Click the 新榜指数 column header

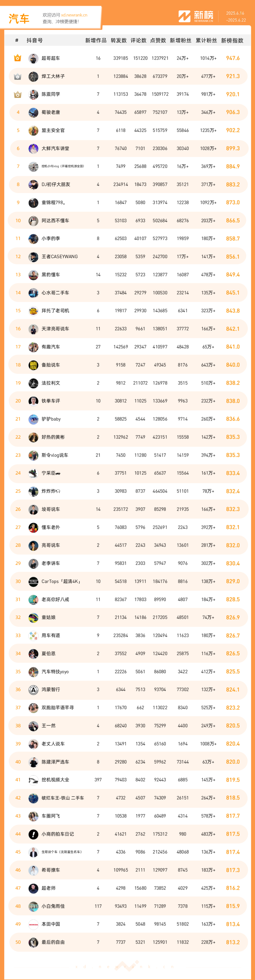[x=232, y=41]
